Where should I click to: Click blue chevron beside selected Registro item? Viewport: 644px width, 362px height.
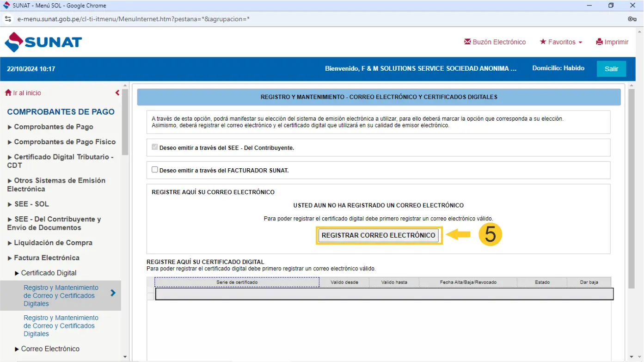[113, 293]
